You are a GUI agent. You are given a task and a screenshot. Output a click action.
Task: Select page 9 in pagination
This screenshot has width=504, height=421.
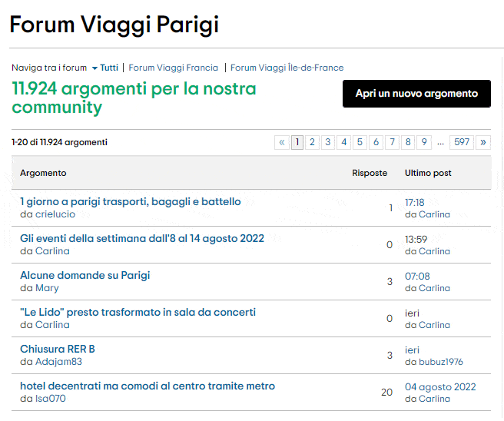pyautogui.click(x=424, y=142)
